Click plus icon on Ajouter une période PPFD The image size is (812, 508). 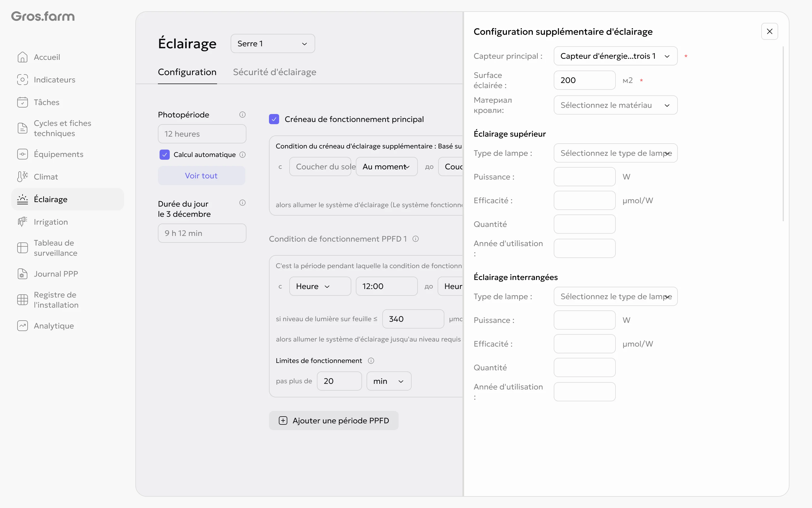coord(283,421)
